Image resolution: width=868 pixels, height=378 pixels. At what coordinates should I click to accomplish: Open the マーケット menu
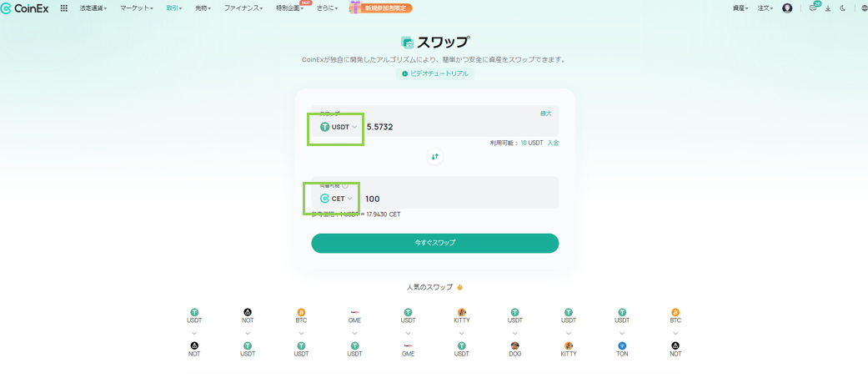coord(136,8)
